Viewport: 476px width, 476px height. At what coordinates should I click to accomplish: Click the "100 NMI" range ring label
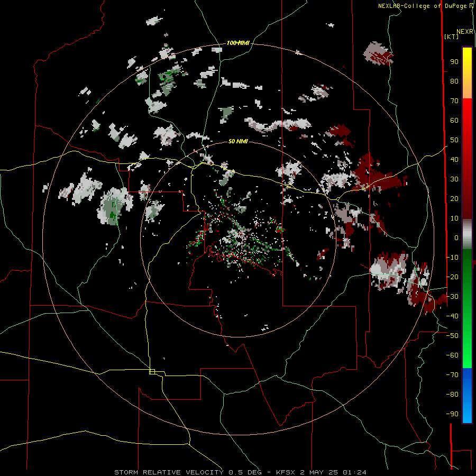238,43
